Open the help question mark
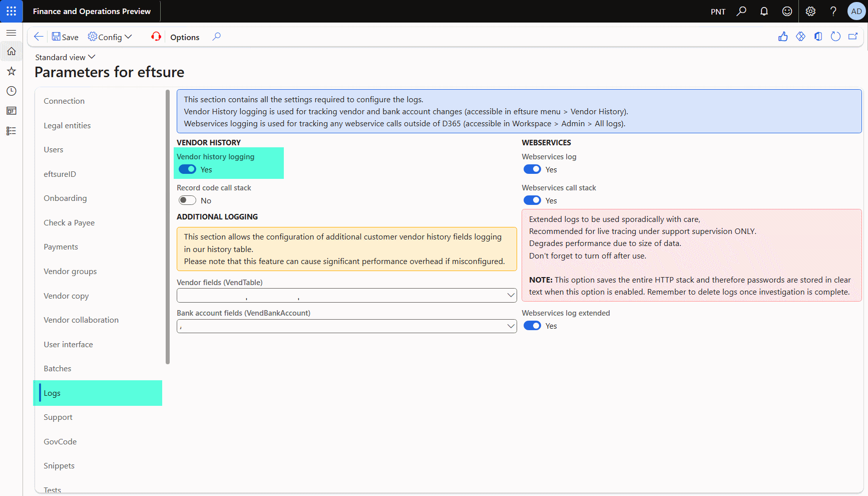 (833, 11)
